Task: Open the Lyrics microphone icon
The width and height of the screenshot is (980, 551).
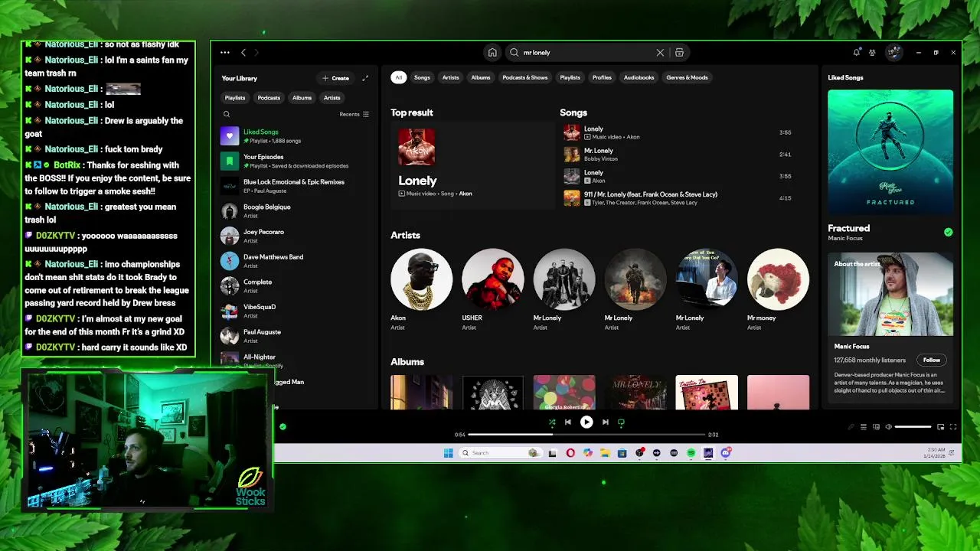Action: click(850, 427)
